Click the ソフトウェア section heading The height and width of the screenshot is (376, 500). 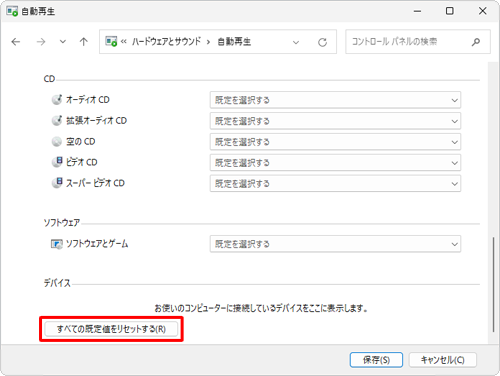[62, 222]
